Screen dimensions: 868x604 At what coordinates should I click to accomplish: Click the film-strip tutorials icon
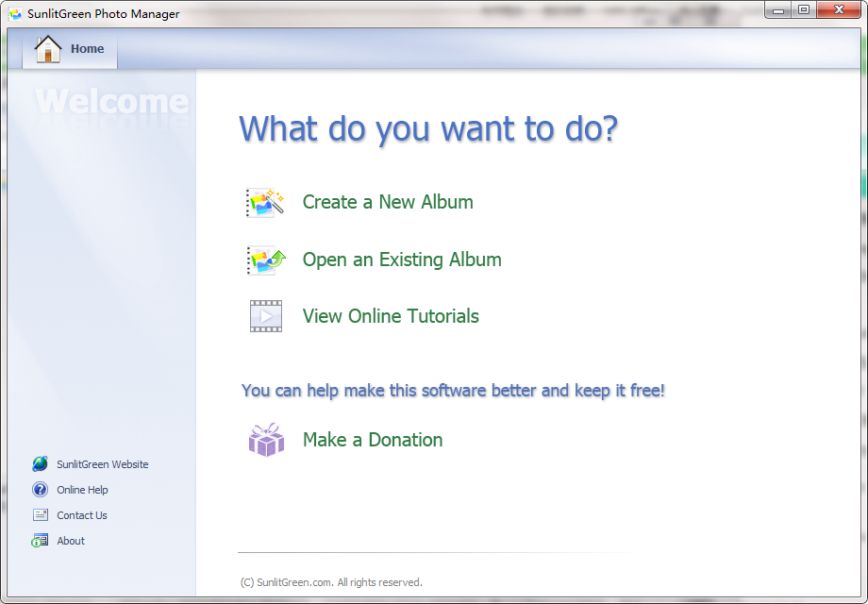[x=266, y=316]
